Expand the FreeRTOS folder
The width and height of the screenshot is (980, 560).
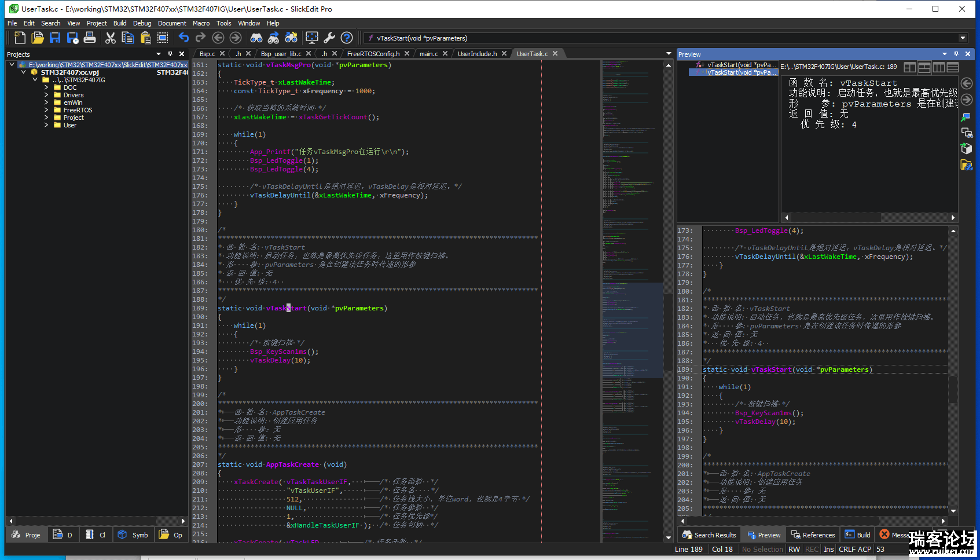(x=46, y=110)
